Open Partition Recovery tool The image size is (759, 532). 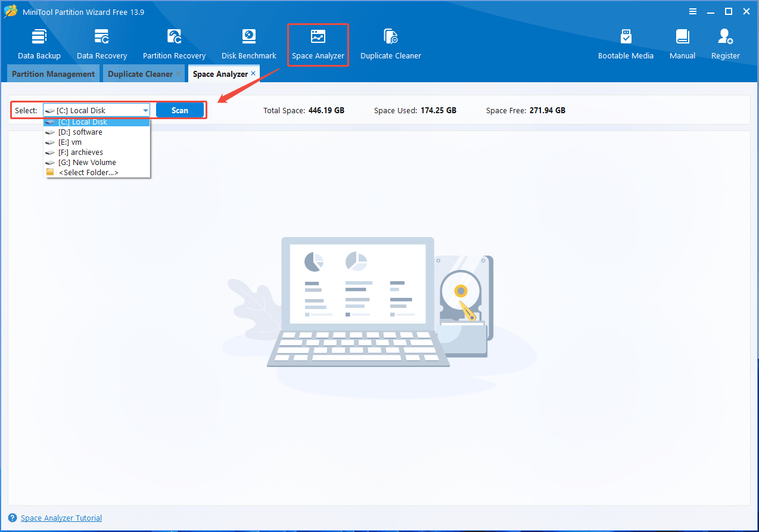174,44
